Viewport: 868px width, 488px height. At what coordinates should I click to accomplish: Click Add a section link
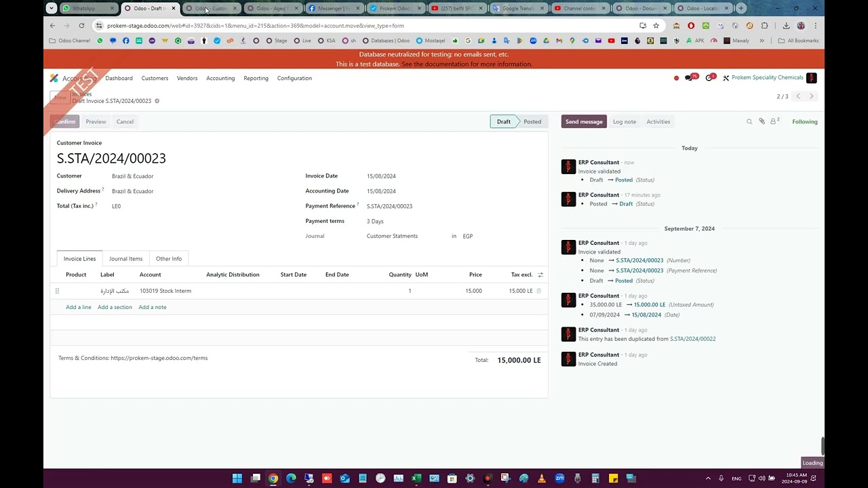(x=115, y=307)
